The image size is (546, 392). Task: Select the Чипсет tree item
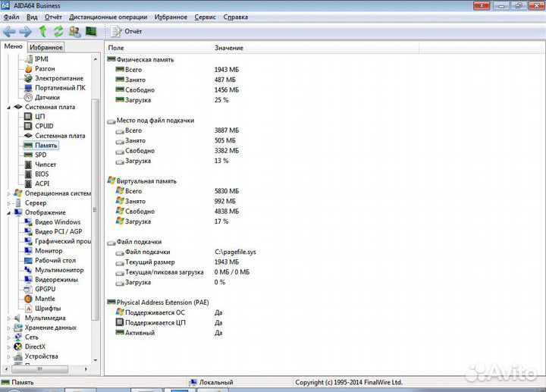point(45,165)
